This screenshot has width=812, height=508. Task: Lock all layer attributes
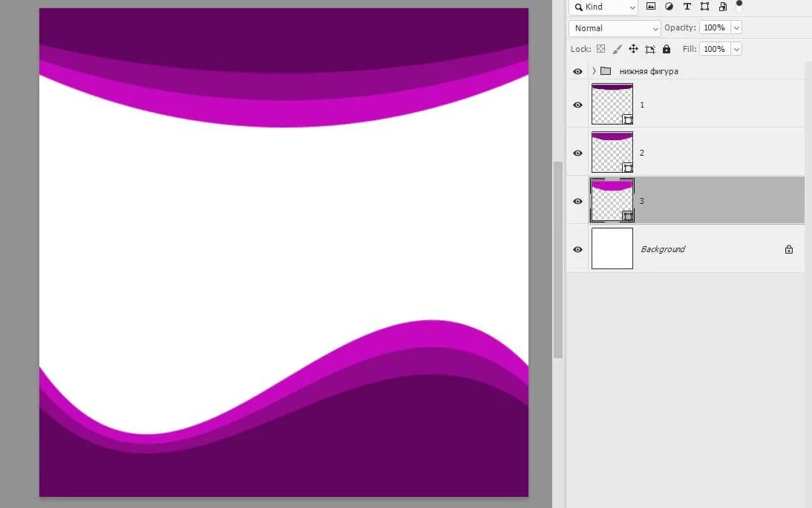667,49
